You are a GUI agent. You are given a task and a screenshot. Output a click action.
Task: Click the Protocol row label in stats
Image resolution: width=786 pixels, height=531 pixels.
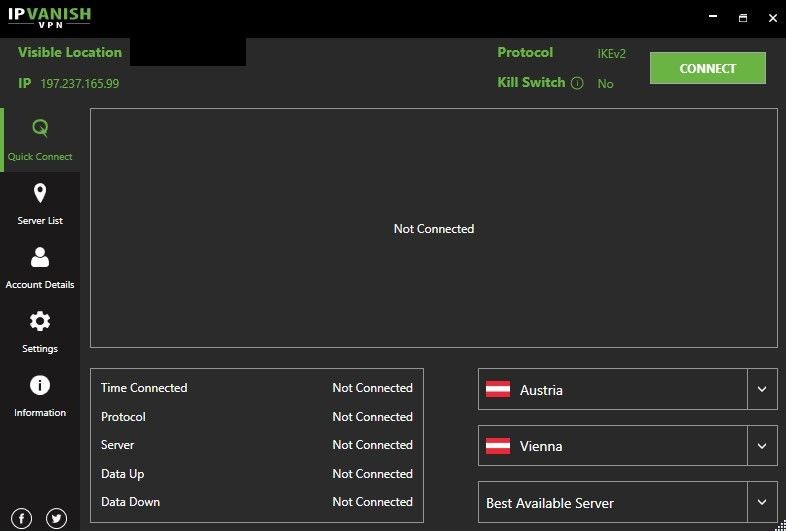(x=123, y=417)
